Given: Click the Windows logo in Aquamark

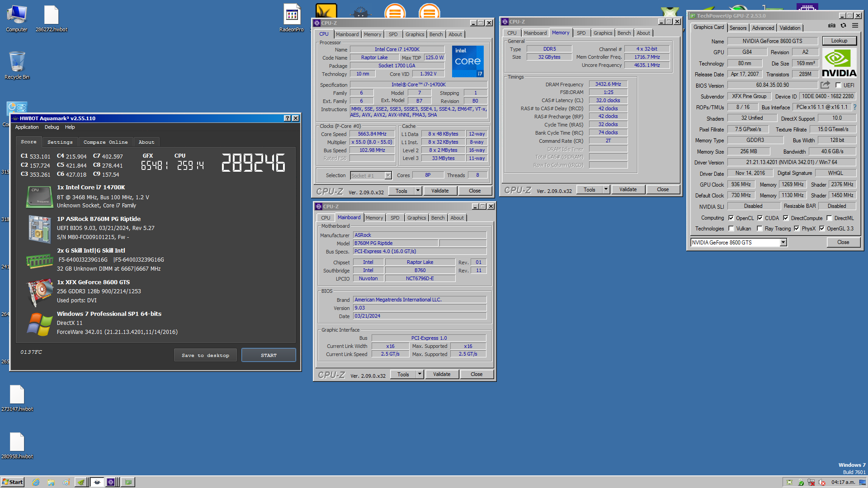Looking at the screenshot, I should pyautogui.click(x=39, y=324).
